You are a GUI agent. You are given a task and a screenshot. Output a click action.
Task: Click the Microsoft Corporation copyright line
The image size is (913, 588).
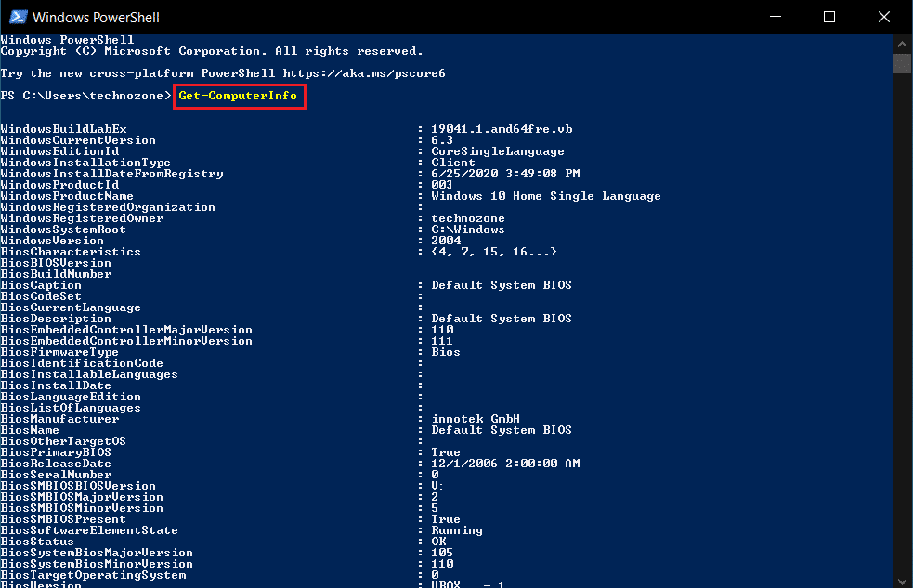click(x=212, y=51)
